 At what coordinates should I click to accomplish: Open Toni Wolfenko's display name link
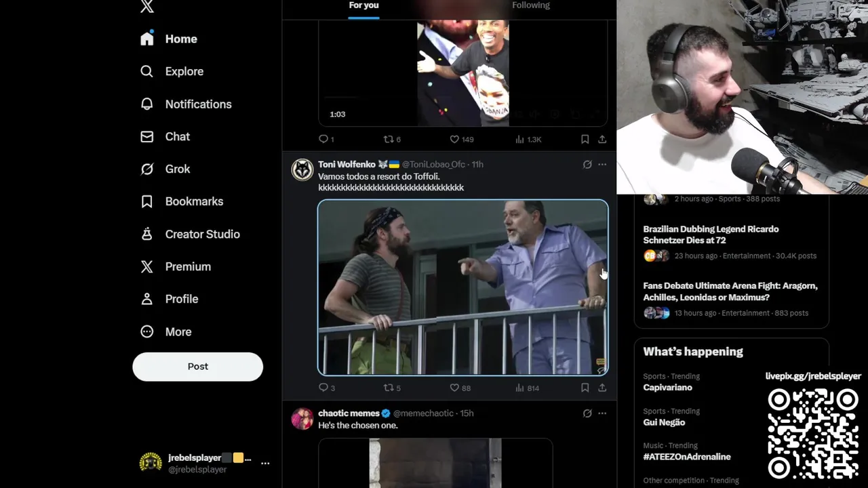[x=347, y=164]
